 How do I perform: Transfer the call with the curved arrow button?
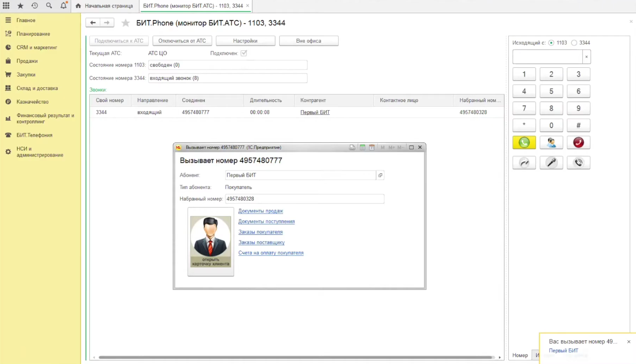pyautogui.click(x=524, y=163)
